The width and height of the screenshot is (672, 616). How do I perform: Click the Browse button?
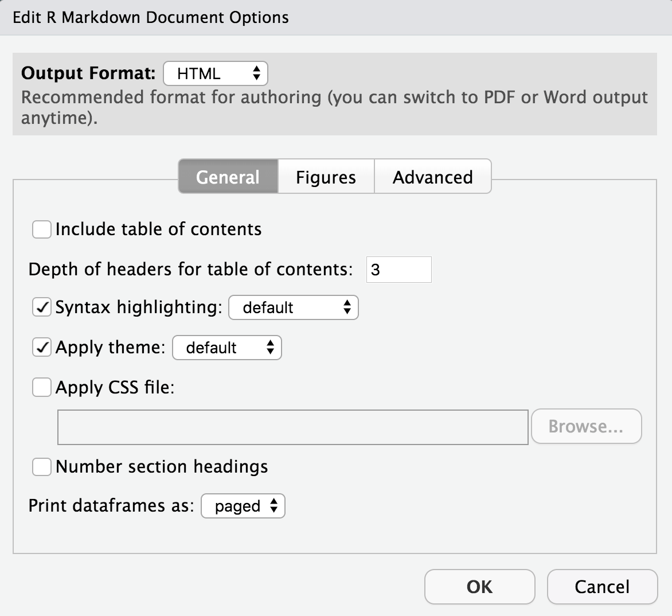(586, 426)
